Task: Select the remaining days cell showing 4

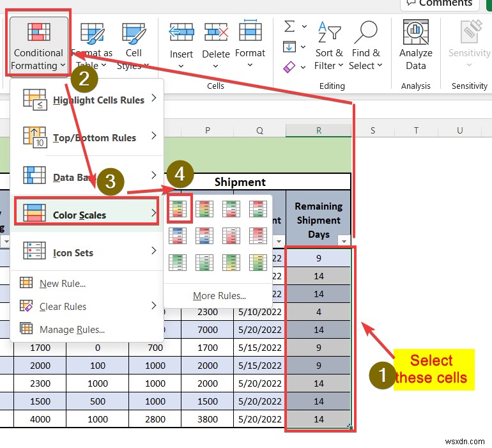Action: (318, 312)
